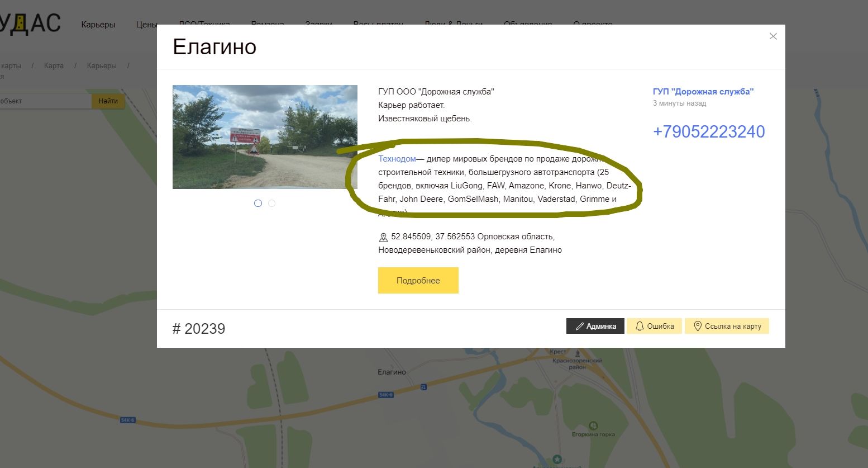Select the first photo carousel dot
This screenshot has height=468, width=868.
coord(258,204)
